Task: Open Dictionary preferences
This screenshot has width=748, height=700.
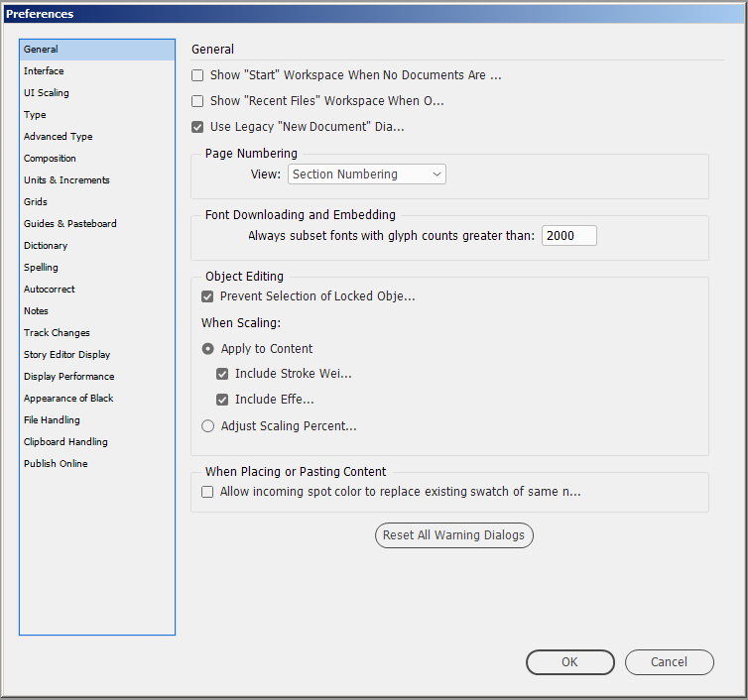Action: pos(97,246)
